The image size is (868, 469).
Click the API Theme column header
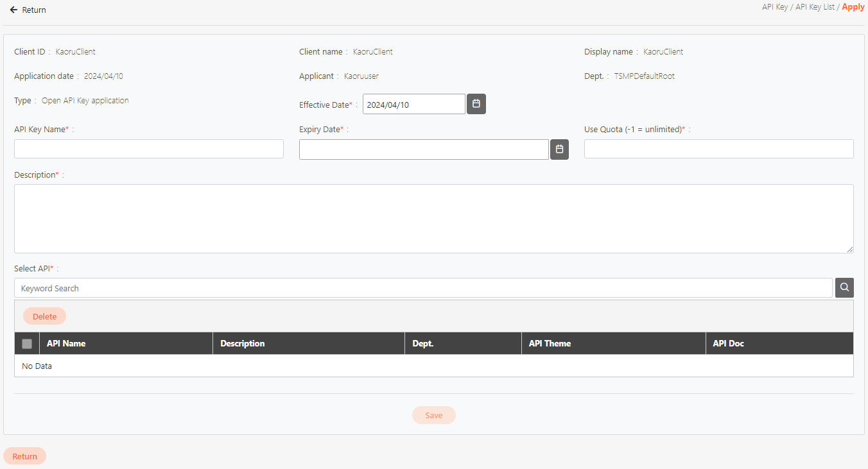(550, 344)
